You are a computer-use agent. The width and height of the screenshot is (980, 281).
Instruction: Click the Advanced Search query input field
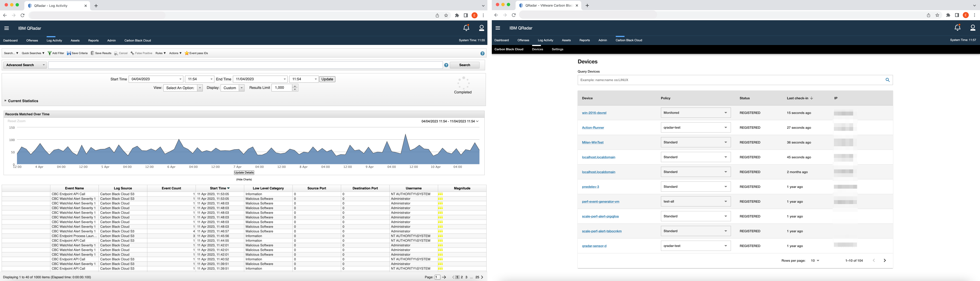click(245, 65)
